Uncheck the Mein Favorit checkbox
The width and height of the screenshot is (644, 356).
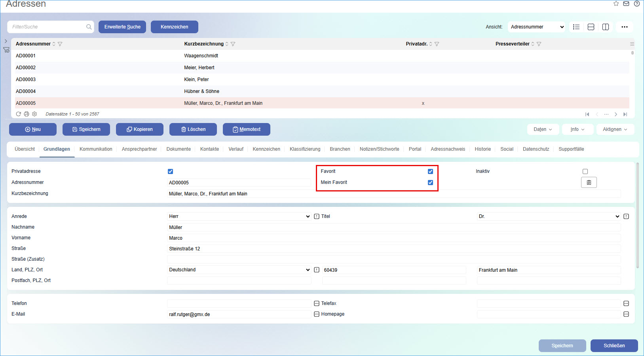pos(430,182)
